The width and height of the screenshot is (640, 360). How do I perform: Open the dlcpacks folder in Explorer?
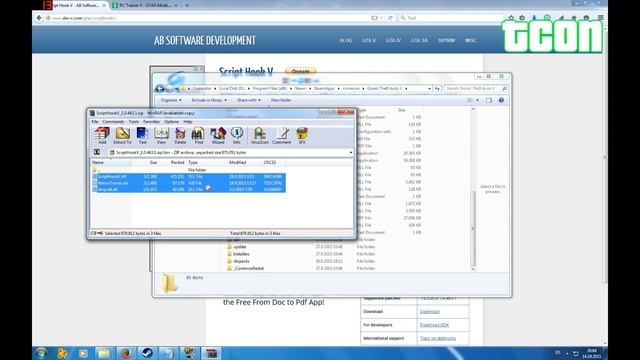point(241,261)
